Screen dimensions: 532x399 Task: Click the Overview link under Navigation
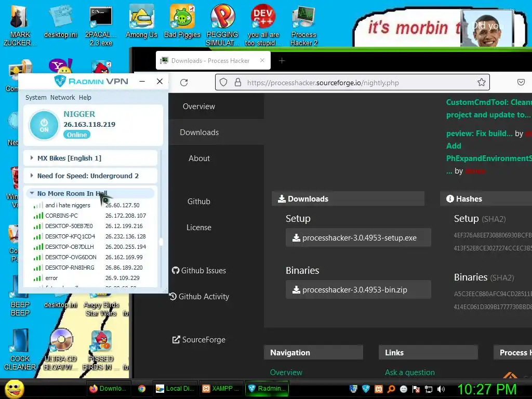pos(286,372)
